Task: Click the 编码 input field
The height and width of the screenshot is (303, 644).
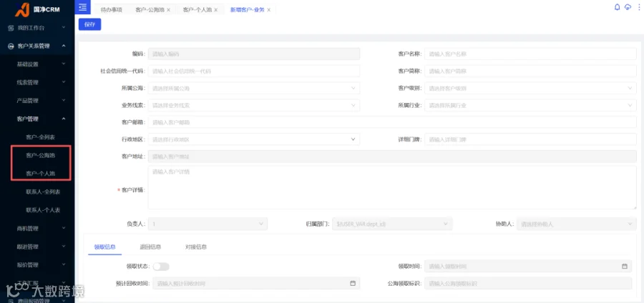Action: click(254, 54)
